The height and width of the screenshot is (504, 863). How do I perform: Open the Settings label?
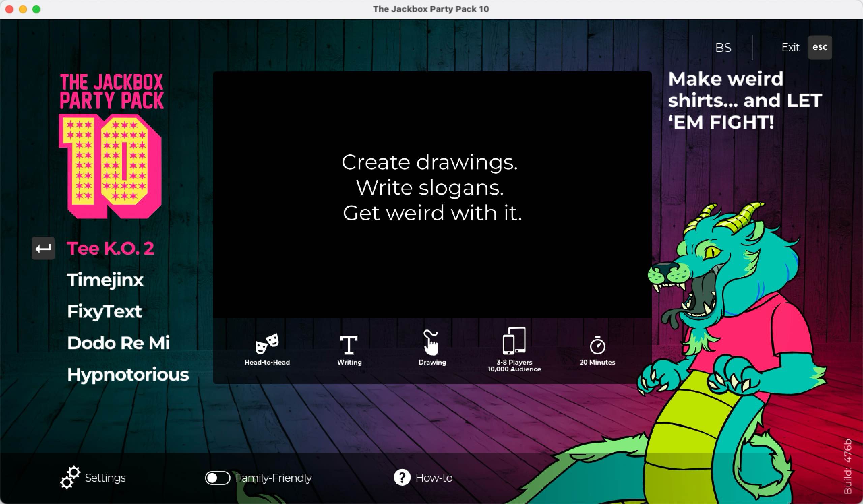click(105, 478)
